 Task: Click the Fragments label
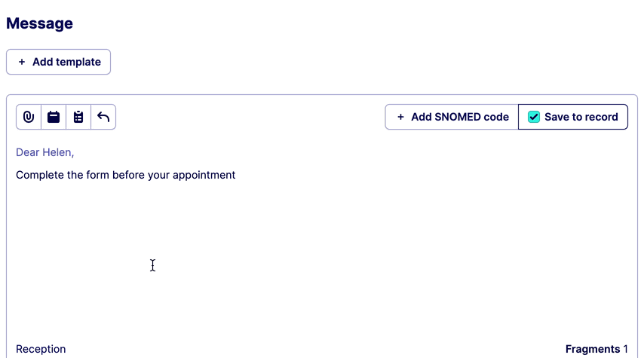(x=592, y=349)
